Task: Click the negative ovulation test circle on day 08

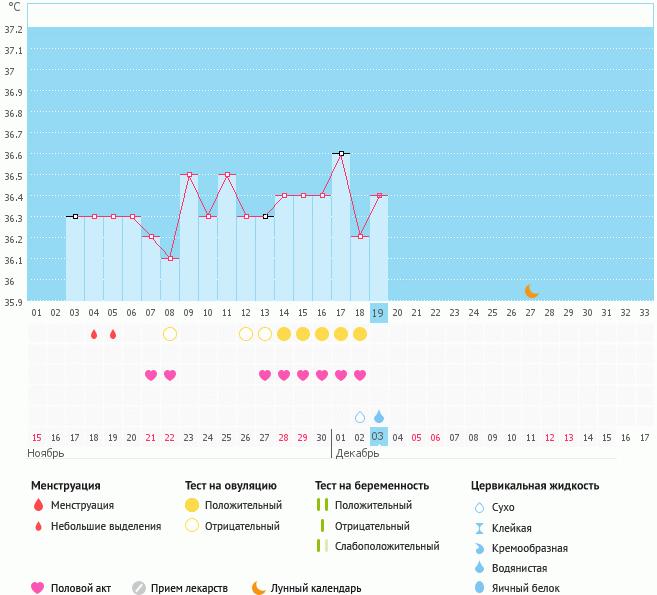Action: click(170, 334)
